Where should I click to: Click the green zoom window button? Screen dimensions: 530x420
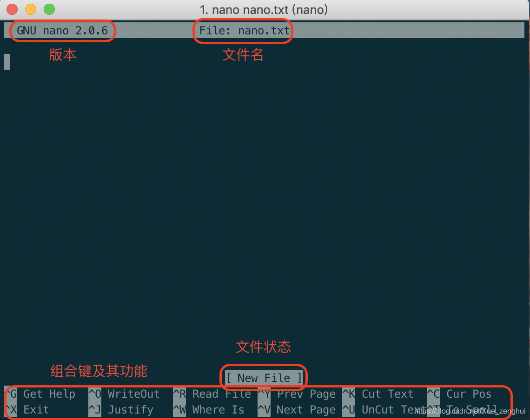[49, 9]
